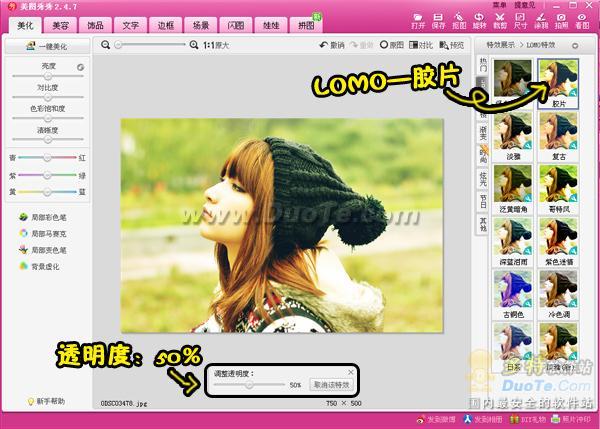This screenshot has height=429, width=600.
Task: Open the 背景虚化 background blur tool
Action: click(39, 266)
